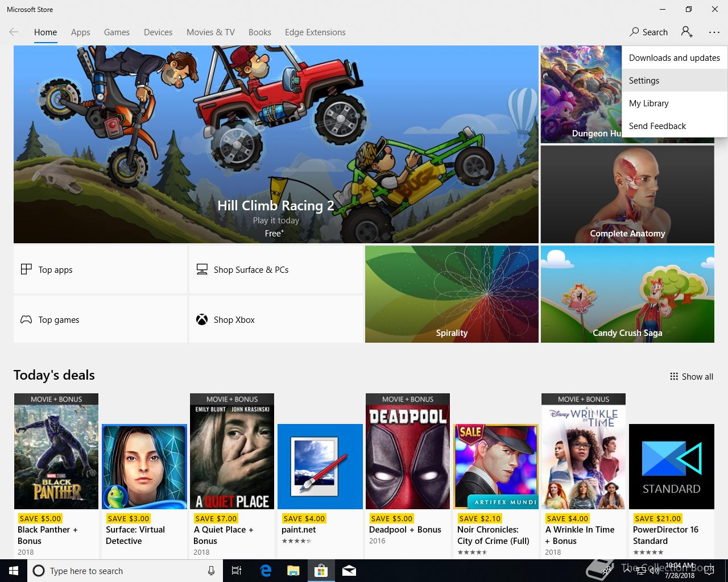The height and width of the screenshot is (582, 728).
Task: Open A Wrinkle In Time poster
Action: [x=584, y=451]
